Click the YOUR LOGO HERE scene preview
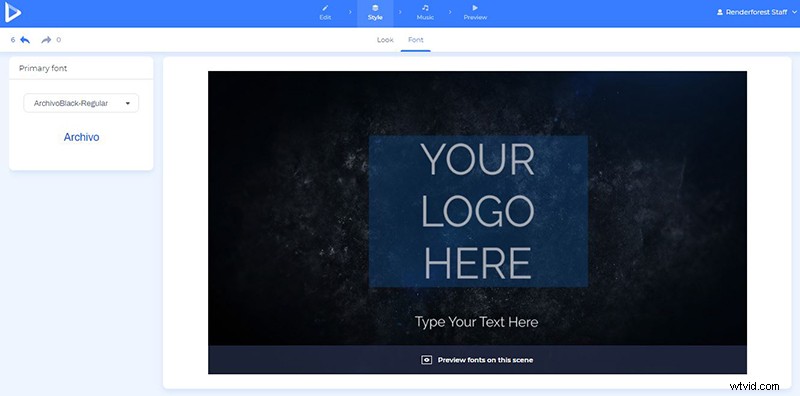 coord(478,211)
